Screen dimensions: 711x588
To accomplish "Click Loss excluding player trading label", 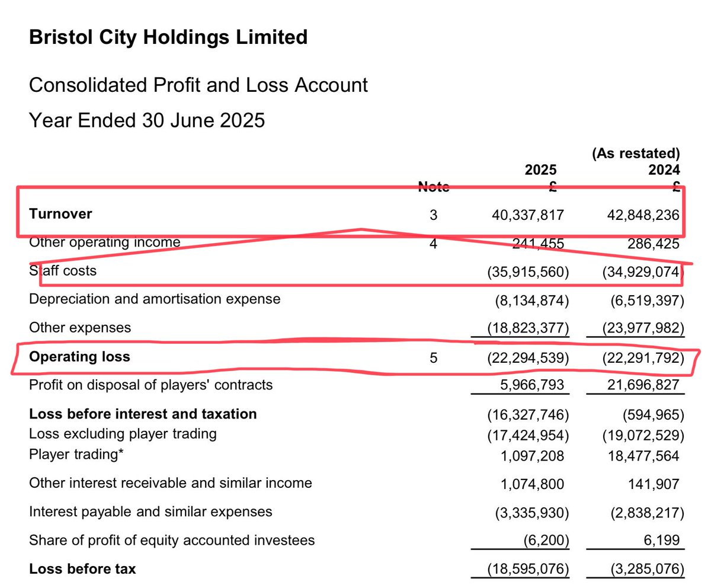I will 123,434.
